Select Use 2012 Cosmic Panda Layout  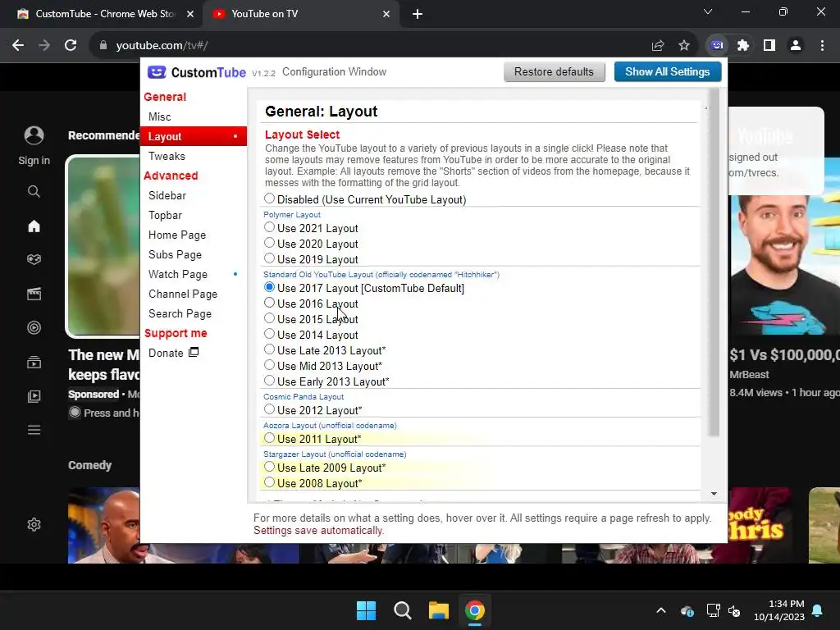tap(269, 410)
